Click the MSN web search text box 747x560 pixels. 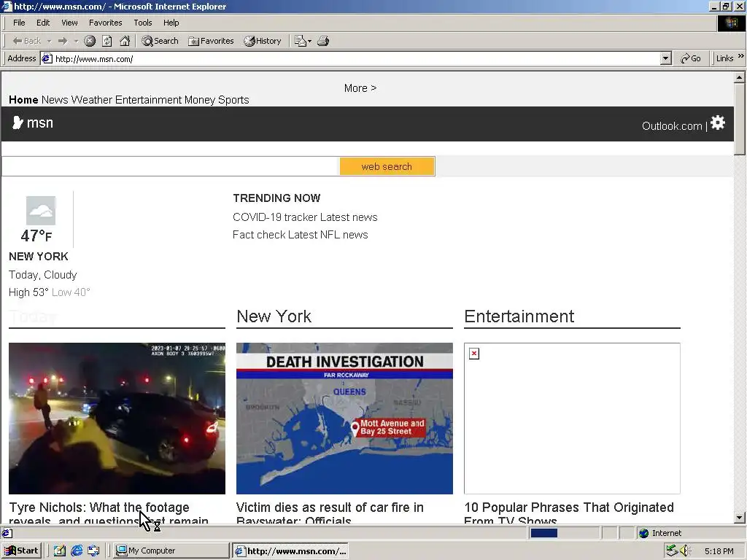pos(171,166)
